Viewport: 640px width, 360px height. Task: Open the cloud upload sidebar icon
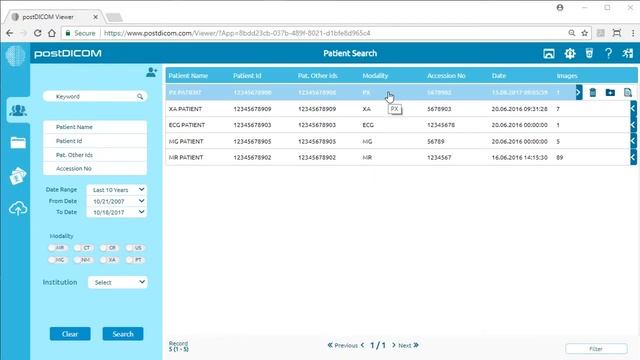click(x=18, y=209)
